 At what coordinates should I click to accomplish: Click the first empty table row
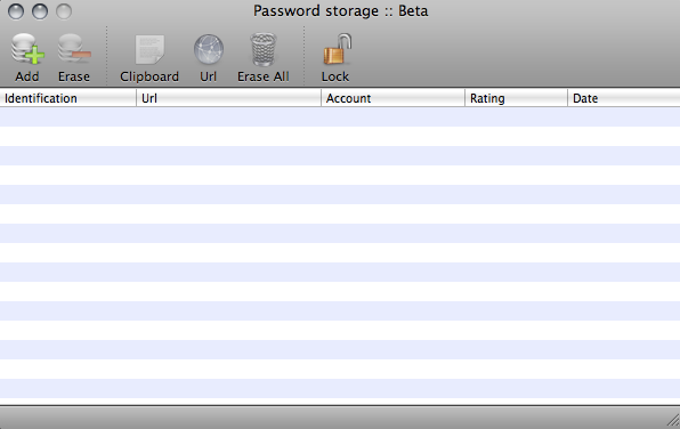pos(340,116)
